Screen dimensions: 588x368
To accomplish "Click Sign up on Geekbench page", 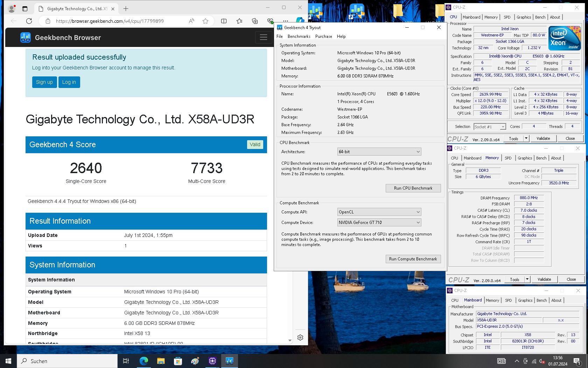I will click(44, 82).
